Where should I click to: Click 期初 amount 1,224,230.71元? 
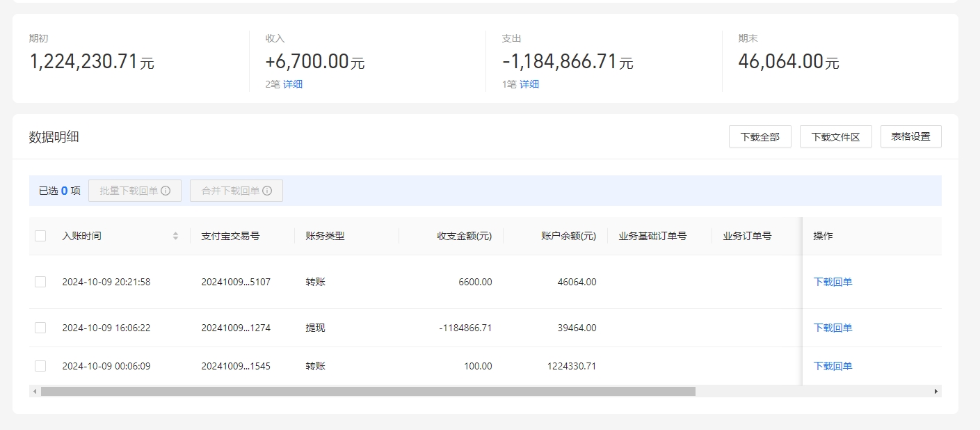[x=92, y=62]
